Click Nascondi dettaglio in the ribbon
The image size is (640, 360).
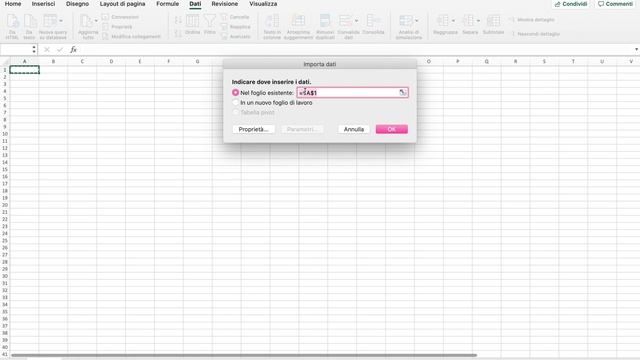point(535,34)
